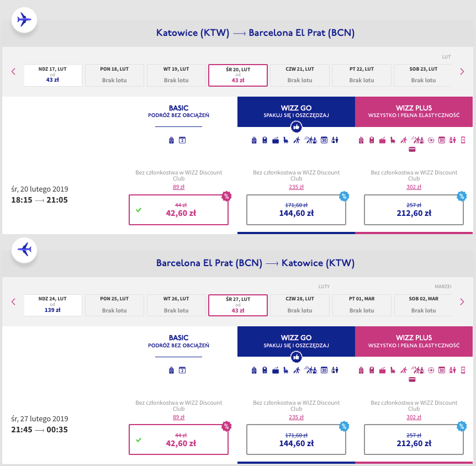476x466 pixels.
Task: Select outbound WIZZ GO fare 144,60 zł
Action: 297,210
